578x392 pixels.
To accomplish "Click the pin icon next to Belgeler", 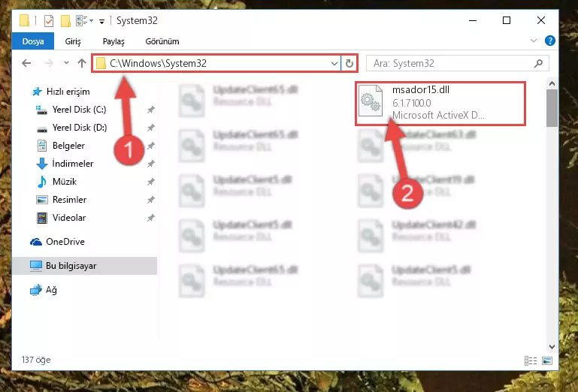I will (x=151, y=146).
